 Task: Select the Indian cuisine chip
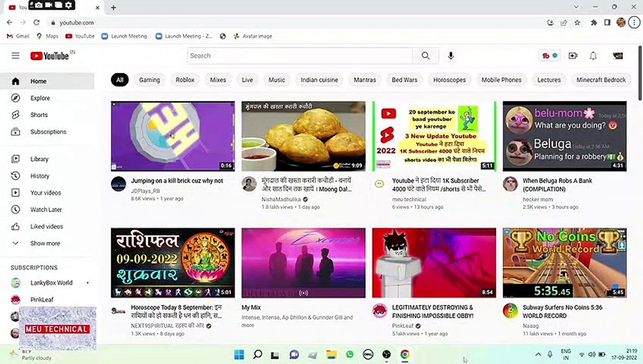(x=319, y=80)
